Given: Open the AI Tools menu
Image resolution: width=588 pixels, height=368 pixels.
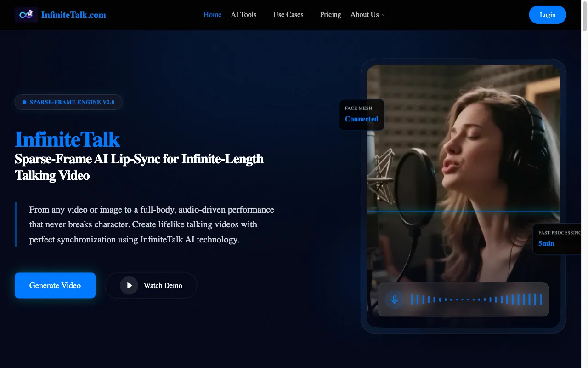Looking at the screenshot, I should [243, 15].
